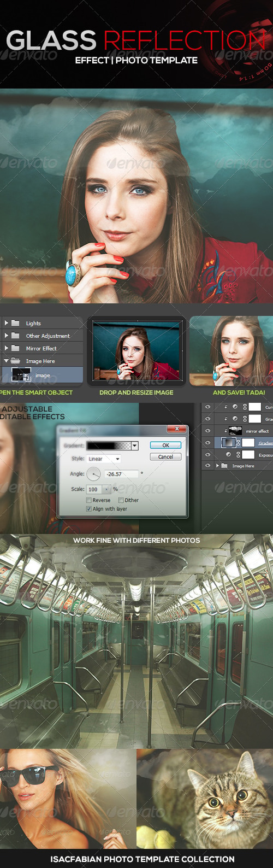Image resolution: width=273 pixels, height=868 pixels.
Task: Select the image smart object layer name
Action: pos(43,376)
